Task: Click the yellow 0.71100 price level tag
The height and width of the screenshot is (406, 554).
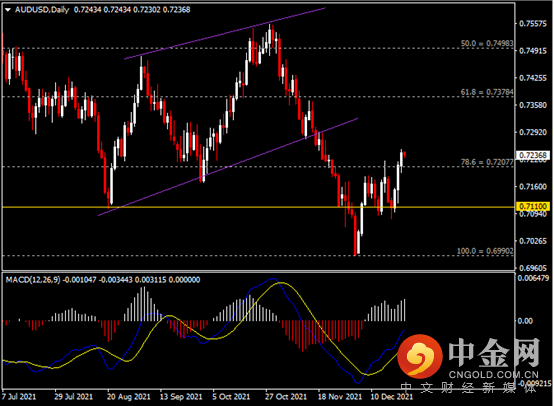Action: [x=533, y=206]
